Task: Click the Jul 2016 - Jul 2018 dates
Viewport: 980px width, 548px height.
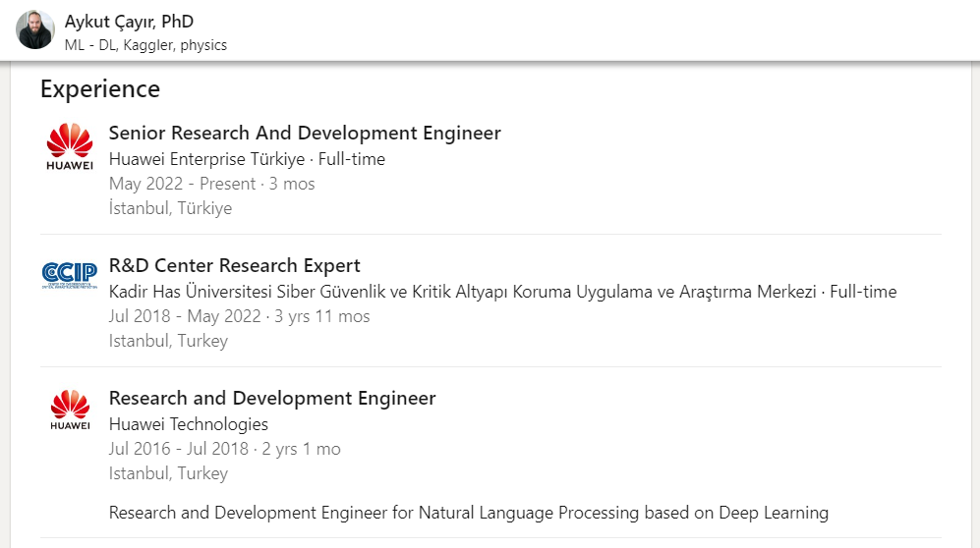Action: click(224, 449)
